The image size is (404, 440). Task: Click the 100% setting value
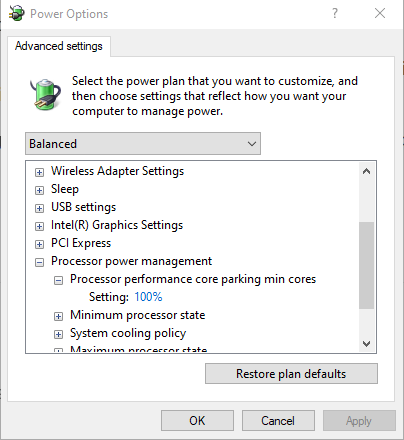[x=148, y=297]
